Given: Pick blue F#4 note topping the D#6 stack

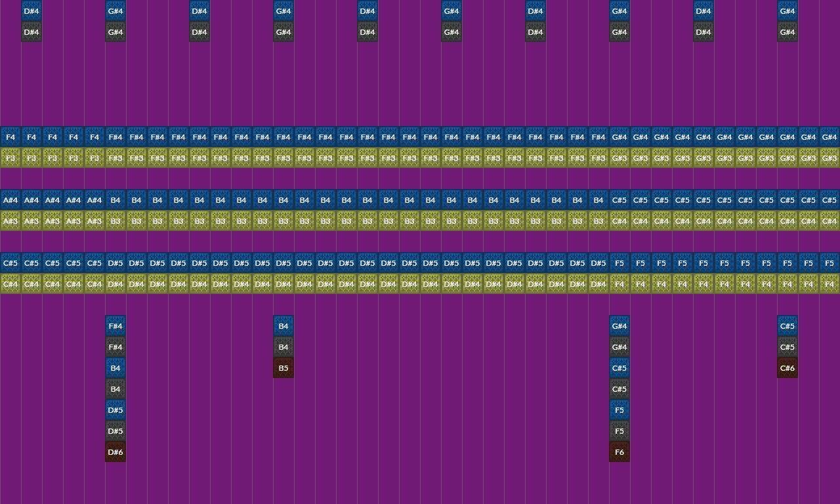Looking at the screenshot, I should point(115,325).
